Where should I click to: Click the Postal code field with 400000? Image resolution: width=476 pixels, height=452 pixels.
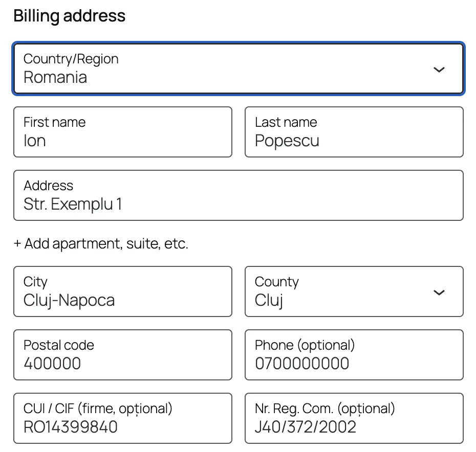tap(123, 355)
